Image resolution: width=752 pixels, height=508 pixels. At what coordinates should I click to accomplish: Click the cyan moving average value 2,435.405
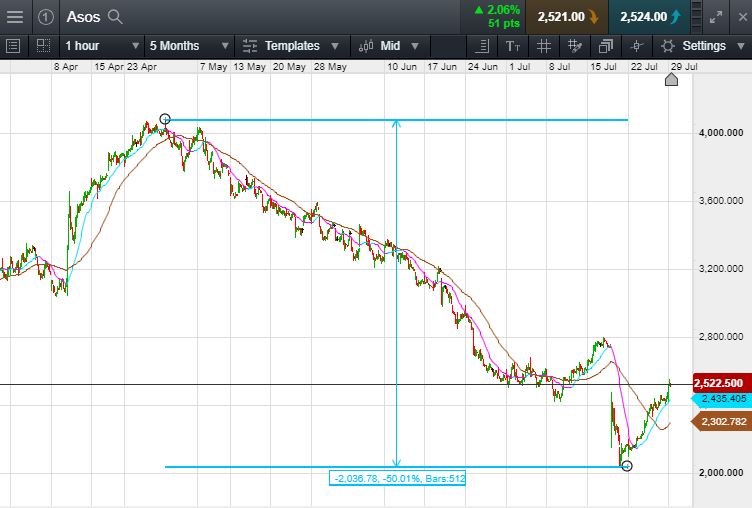[x=723, y=399]
